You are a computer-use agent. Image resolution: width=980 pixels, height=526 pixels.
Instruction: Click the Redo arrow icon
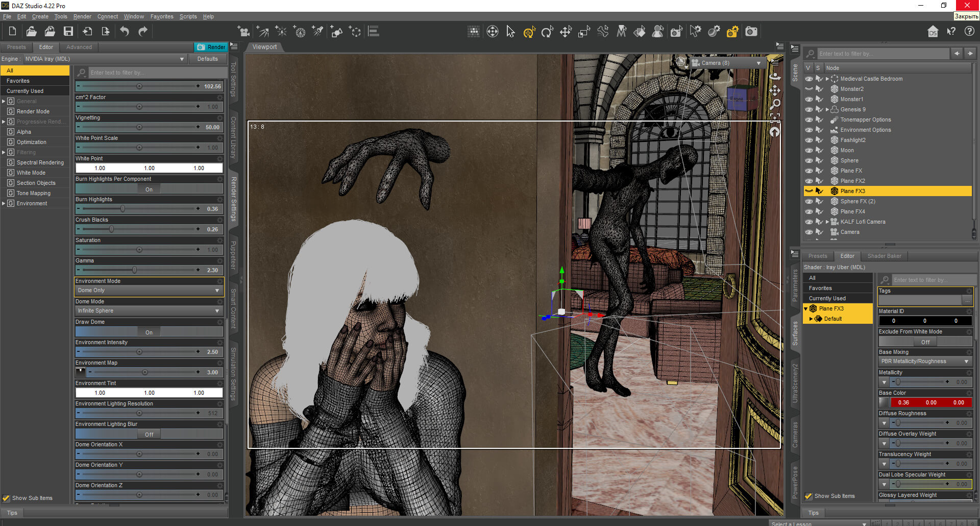143,31
